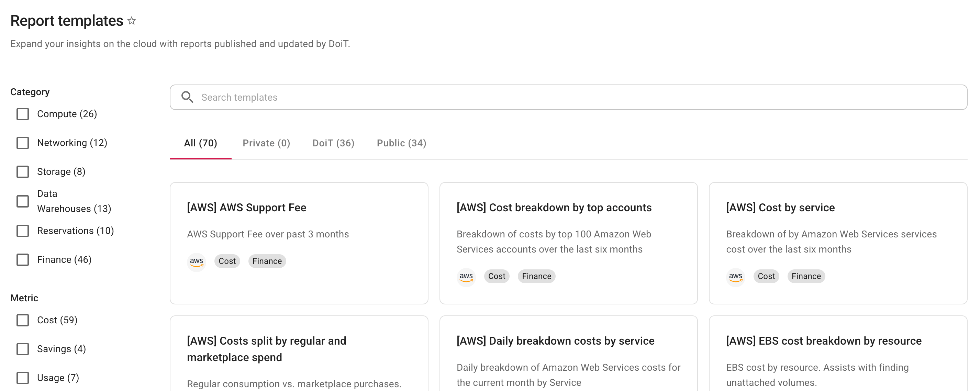Click Cost tag on Cost by service card
The height and width of the screenshot is (391, 980).
(766, 277)
